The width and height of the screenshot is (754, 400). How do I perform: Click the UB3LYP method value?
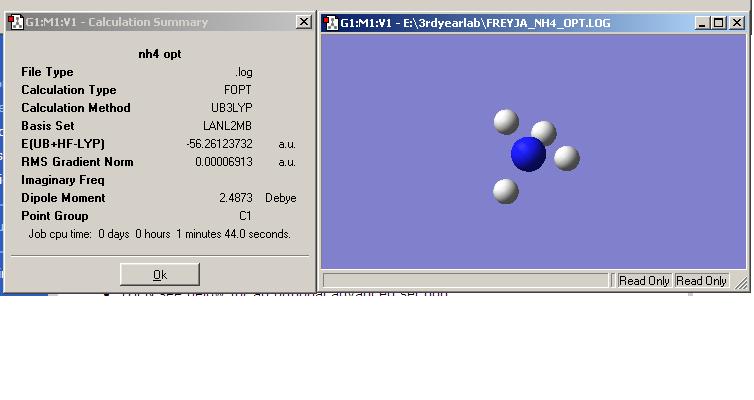pyautogui.click(x=232, y=108)
